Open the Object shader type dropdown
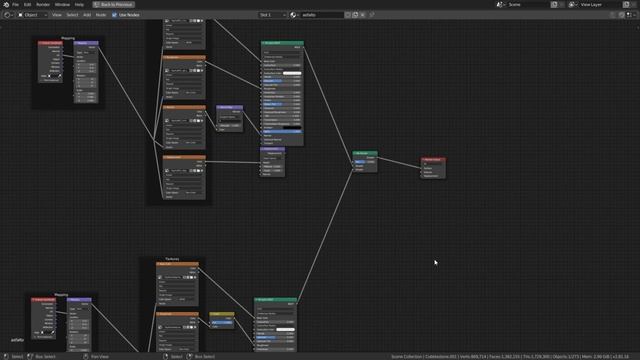Screen dimensions: 640x360 click(32, 15)
